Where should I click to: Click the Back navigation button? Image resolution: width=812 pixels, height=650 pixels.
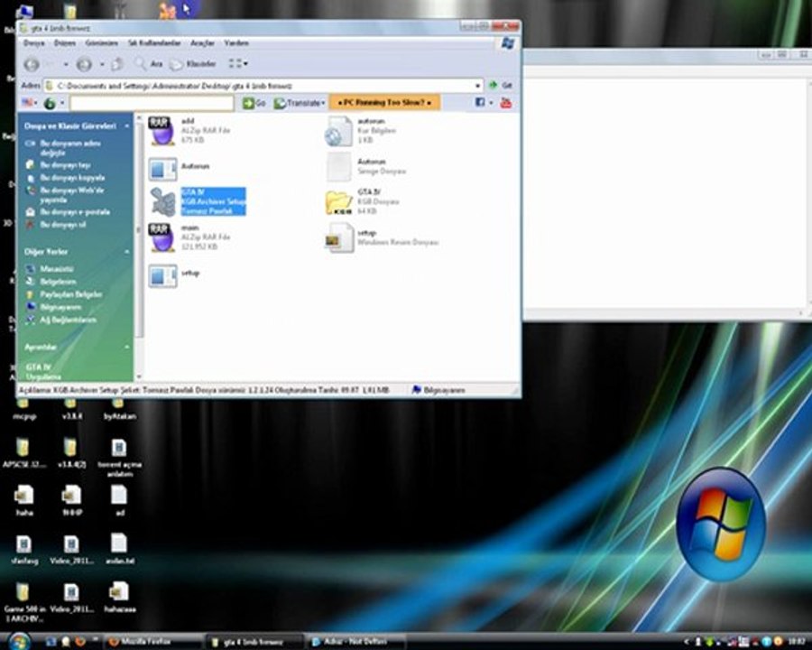(32, 64)
